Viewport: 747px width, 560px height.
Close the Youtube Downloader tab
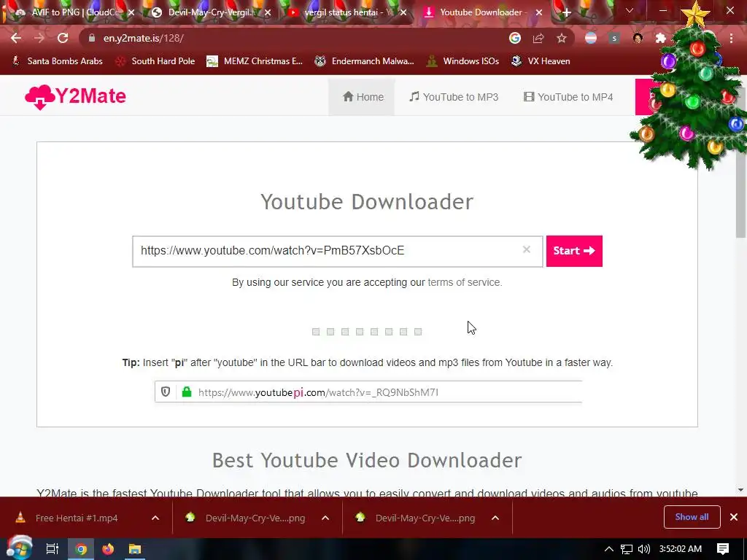pyautogui.click(x=539, y=12)
